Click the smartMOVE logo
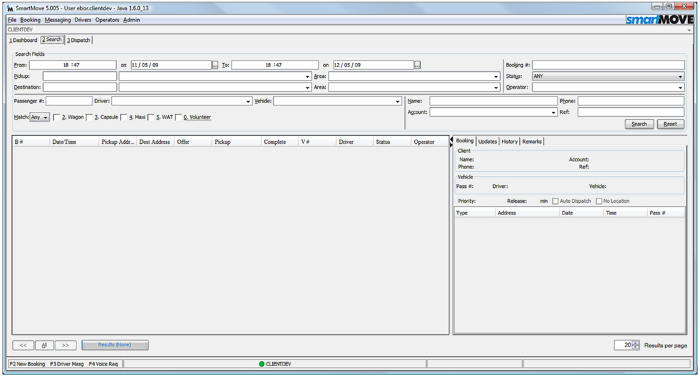 tap(659, 20)
